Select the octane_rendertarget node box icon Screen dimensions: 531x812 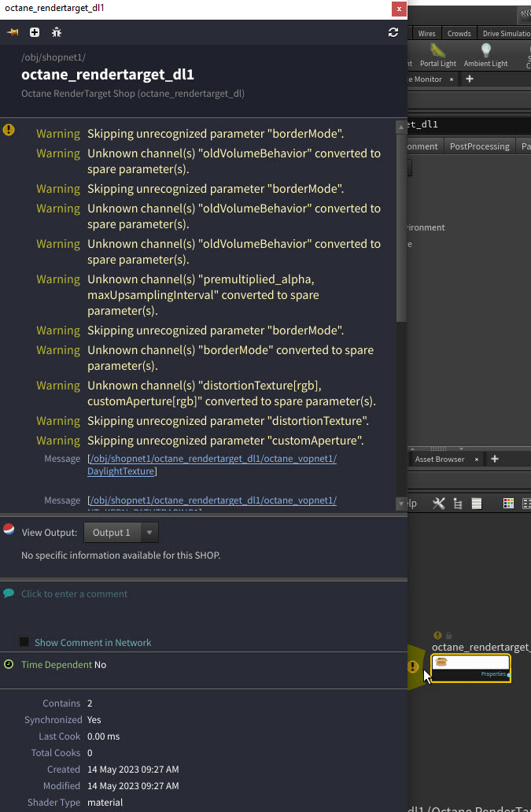tap(441, 662)
